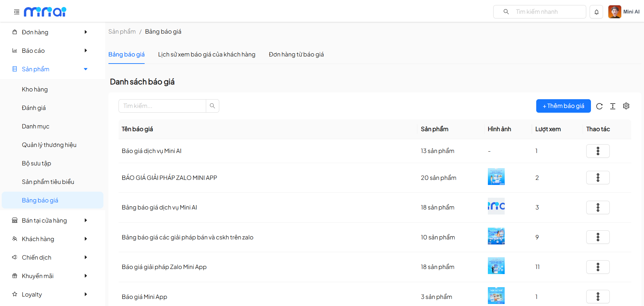Click the row height adjustment icon
The height and width of the screenshot is (306, 644).
613,106
